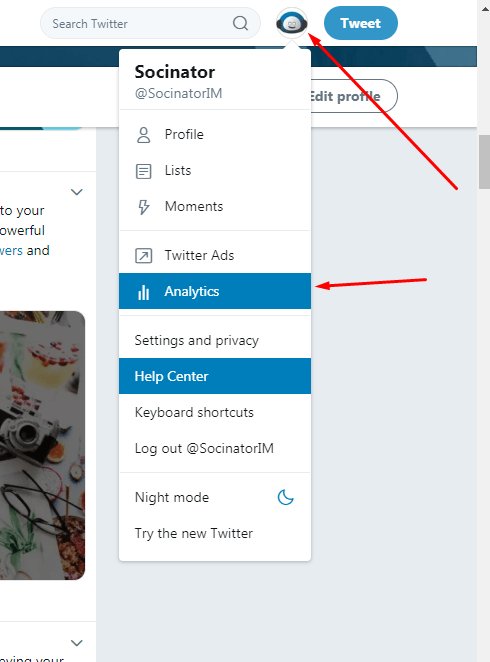Click the search magnifier icon
Screen dimensions: 490x662
coord(240,23)
